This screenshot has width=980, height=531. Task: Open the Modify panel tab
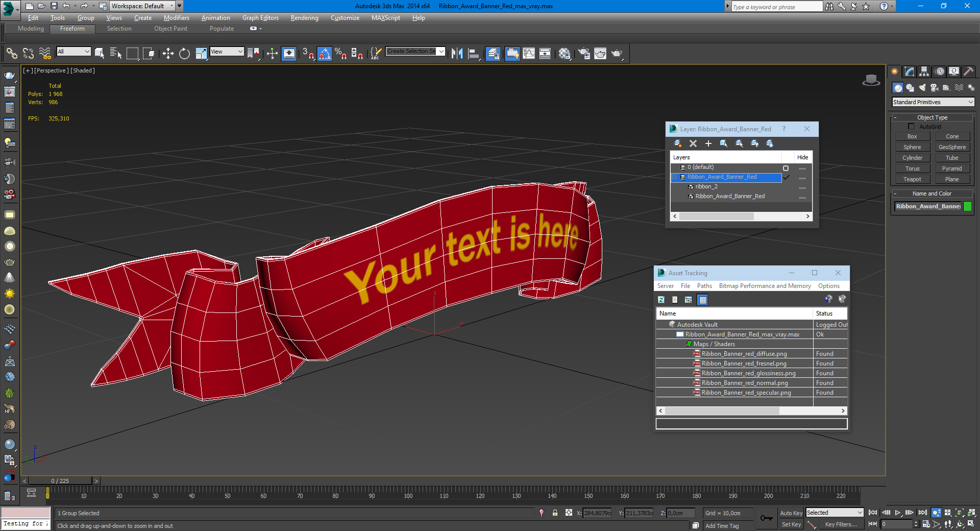click(x=909, y=71)
